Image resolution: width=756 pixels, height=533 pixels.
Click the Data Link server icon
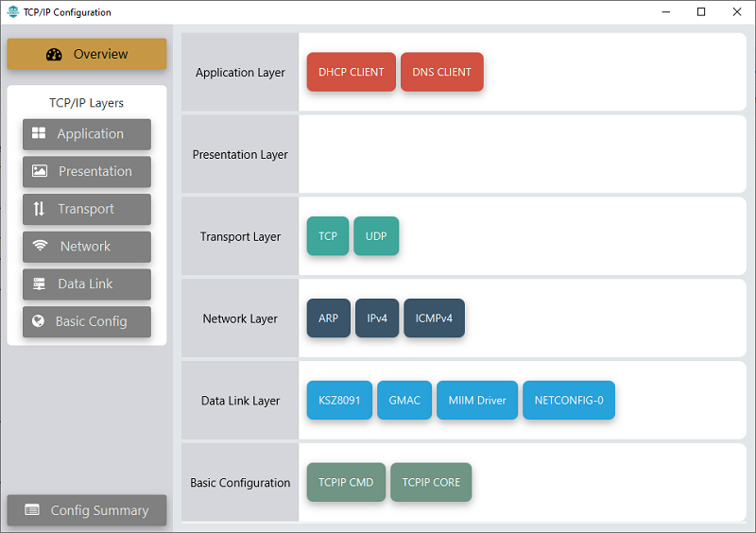(x=39, y=284)
